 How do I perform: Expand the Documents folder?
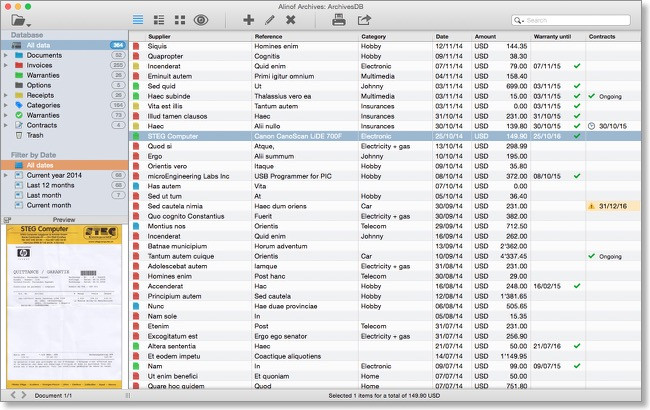pos(5,55)
